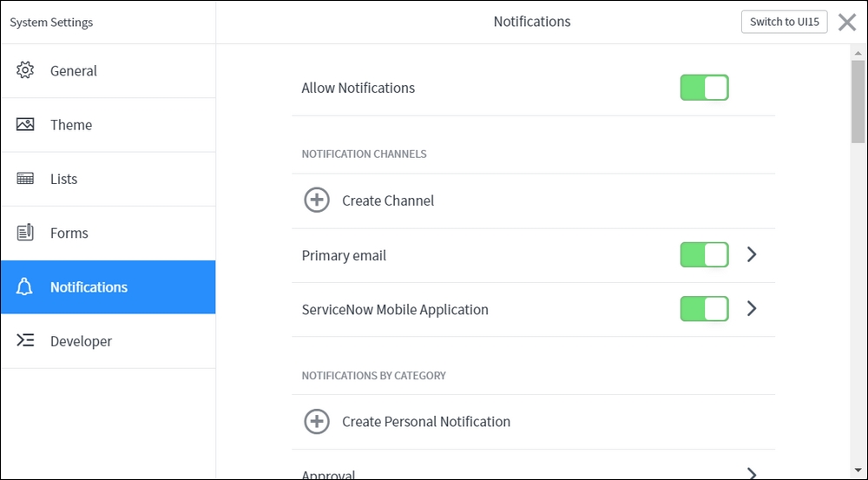
Task: Click the Switch to UI15 button
Action: coord(784,22)
